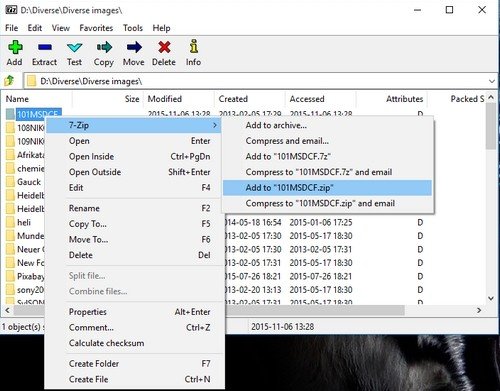Sort by the Size column header
This screenshot has height=391, width=500.
(x=107, y=99)
